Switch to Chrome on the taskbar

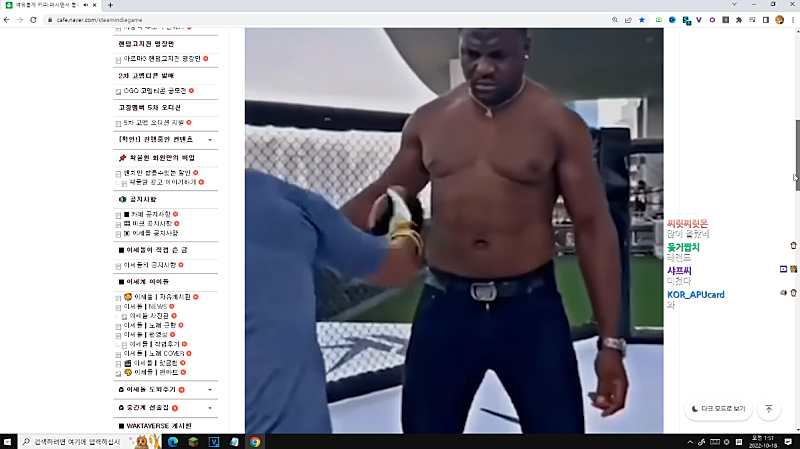click(x=255, y=442)
